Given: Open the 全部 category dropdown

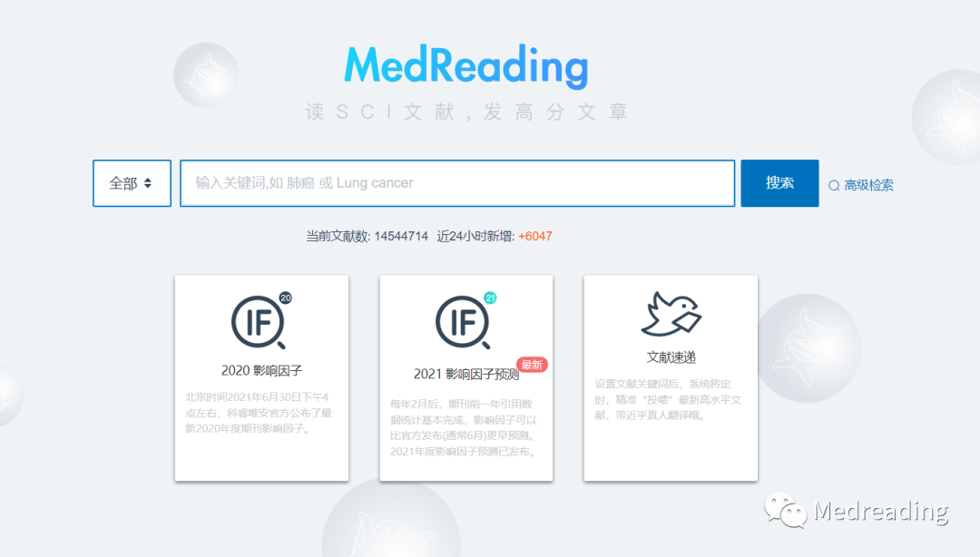Looking at the screenshot, I should pyautogui.click(x=132, y=182).
